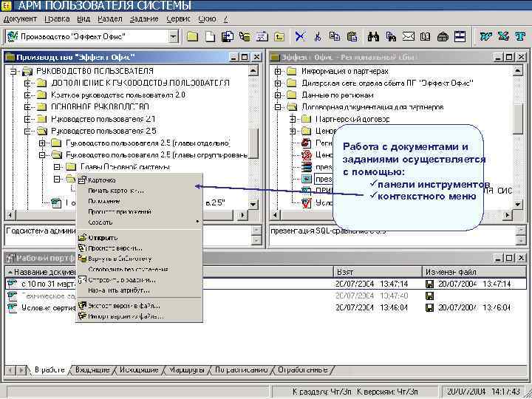532x399 pixels.
Task: Click the blue 'T' toolbar icon
Action: [519, 36]
